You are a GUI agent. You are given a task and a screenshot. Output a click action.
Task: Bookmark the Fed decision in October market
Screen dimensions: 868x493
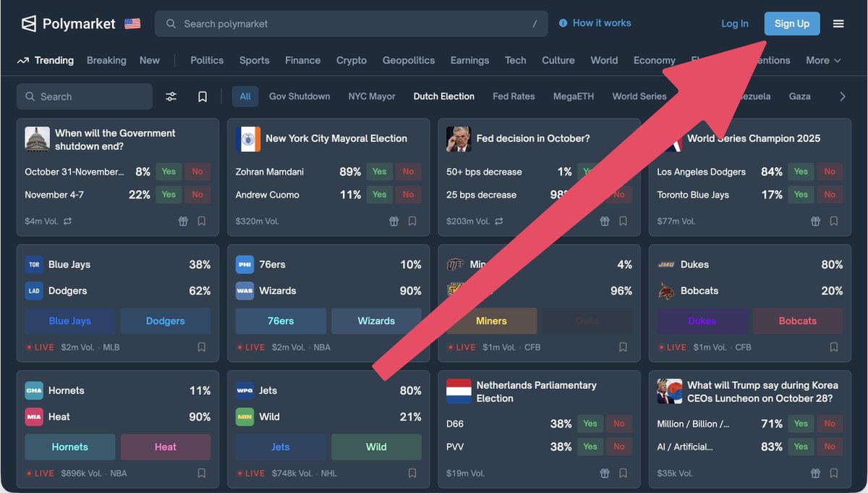click(623, 222)
